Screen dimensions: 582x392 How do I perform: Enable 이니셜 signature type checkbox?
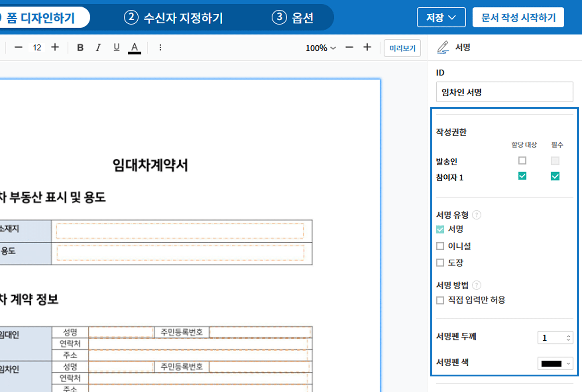point(440,246)
